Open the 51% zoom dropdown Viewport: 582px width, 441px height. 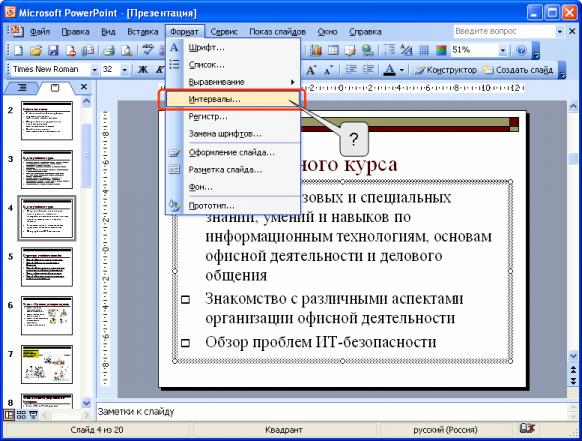(x=503, y=50)
